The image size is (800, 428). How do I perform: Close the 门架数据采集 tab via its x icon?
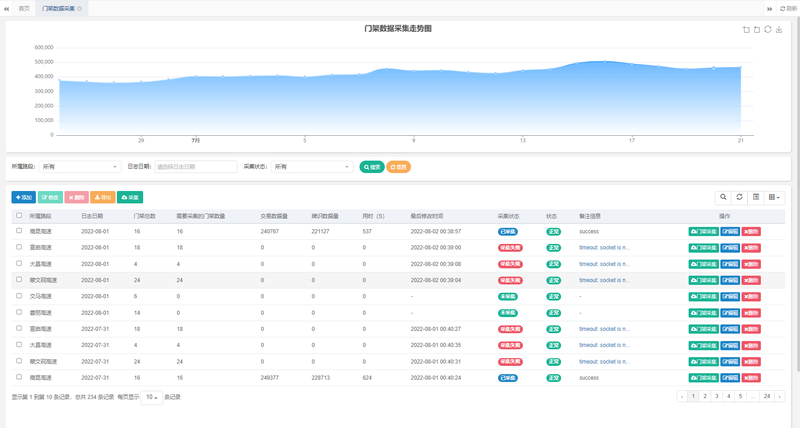click(80, 9)
